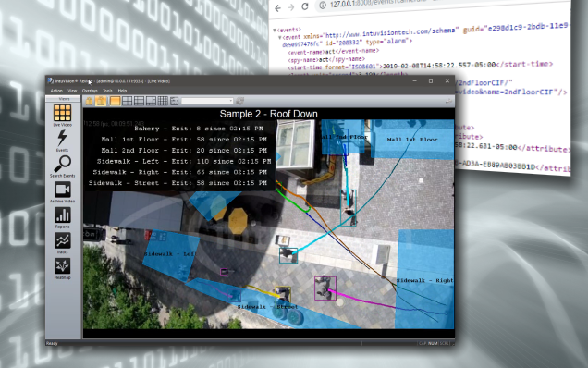The image size is (588, 368).
Task: Maximize the intuVision window
Action: [431, 80]
